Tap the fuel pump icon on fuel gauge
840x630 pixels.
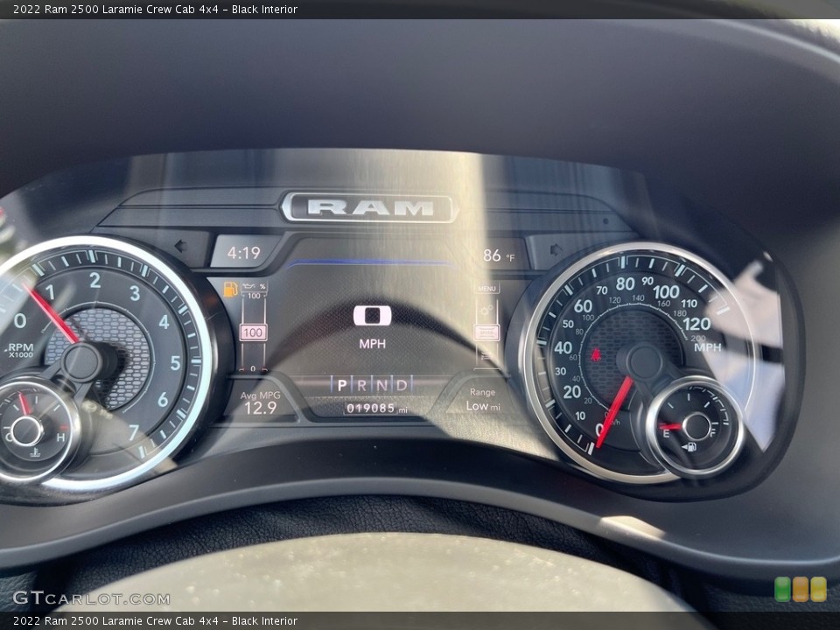point(689,447)
